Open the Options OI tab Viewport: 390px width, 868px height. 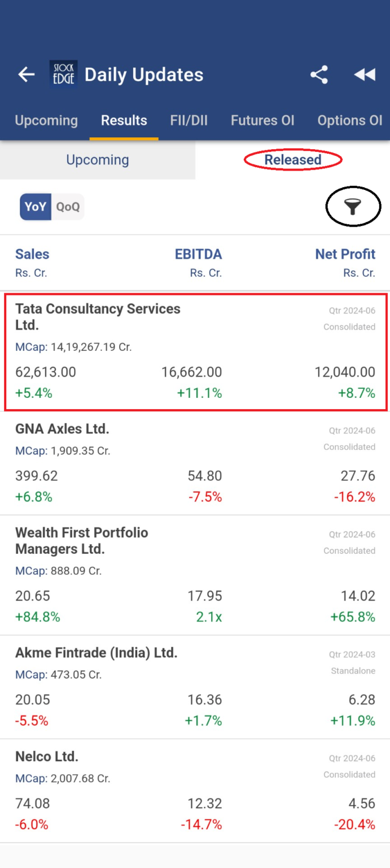click(x=350, y=120)
